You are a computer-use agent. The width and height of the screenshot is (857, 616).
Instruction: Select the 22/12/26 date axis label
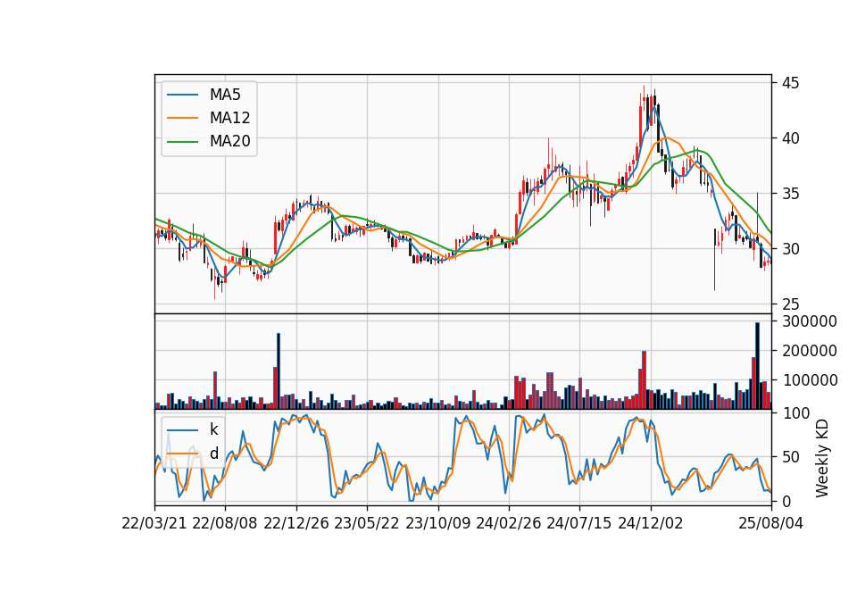(x=296, y=523)
